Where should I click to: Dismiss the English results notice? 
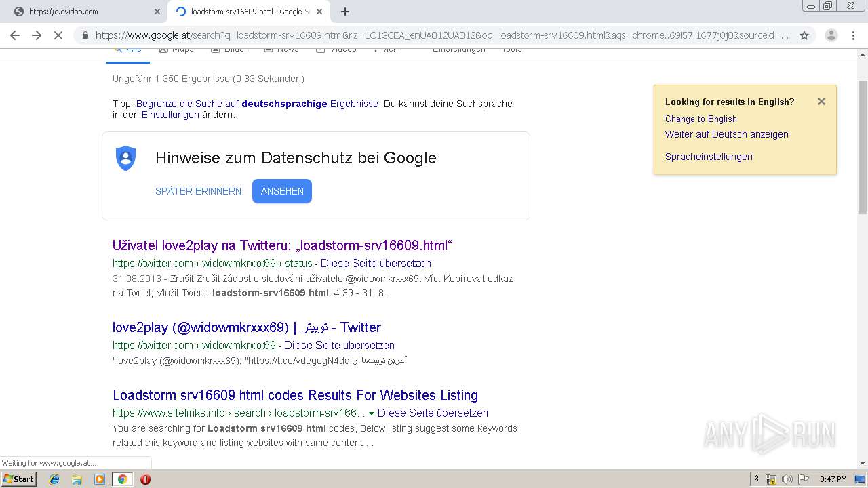click(x=821, y=102)
